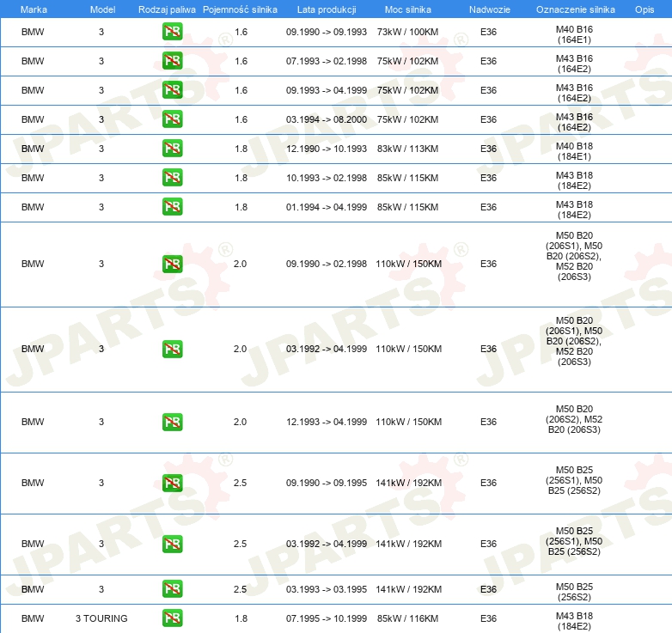
Task: Select the 10.1993 -> 02.1998 production dates
Action: click(x=327, y=178)
